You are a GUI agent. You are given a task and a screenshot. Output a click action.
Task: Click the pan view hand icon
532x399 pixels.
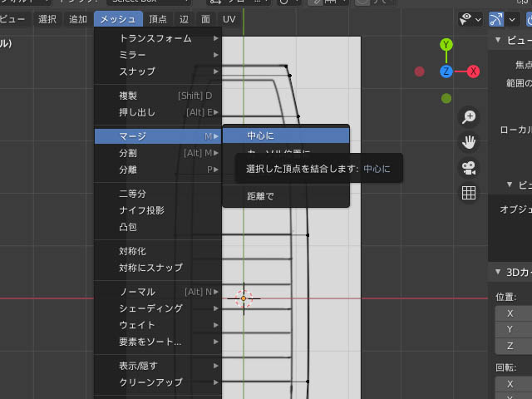469,142
